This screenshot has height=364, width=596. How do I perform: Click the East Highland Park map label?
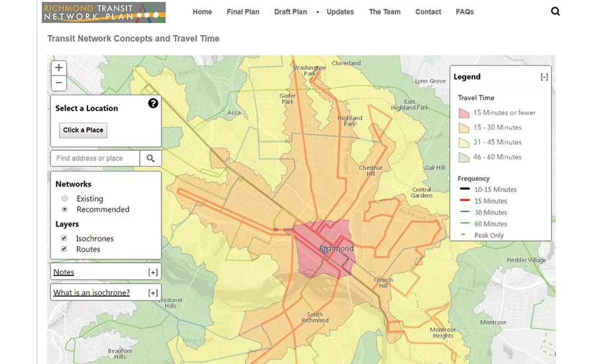409,105
